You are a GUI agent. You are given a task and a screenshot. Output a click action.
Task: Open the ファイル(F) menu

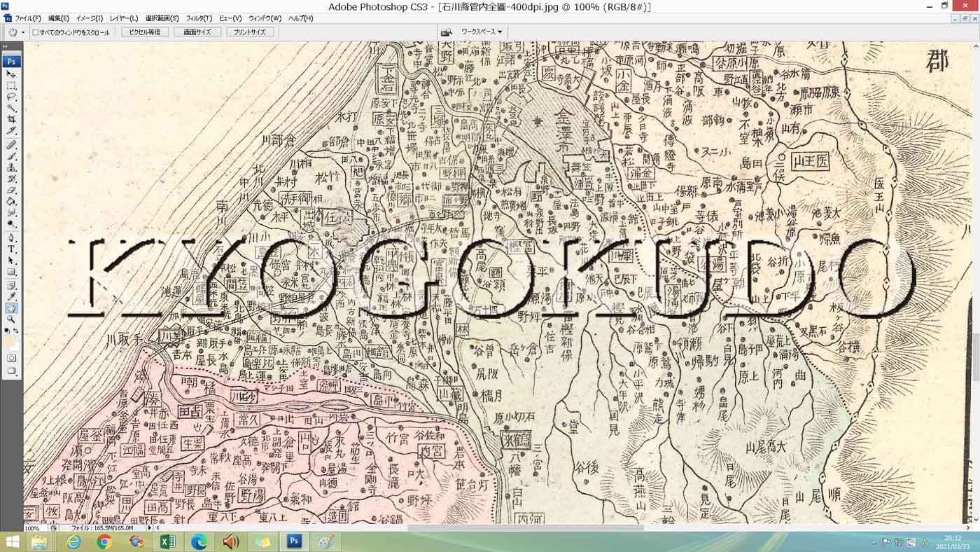27,18
